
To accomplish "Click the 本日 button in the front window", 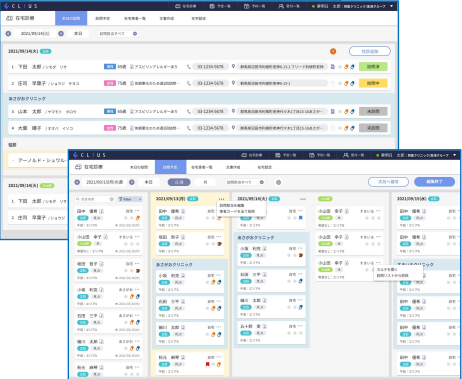I will pos(148,182).
